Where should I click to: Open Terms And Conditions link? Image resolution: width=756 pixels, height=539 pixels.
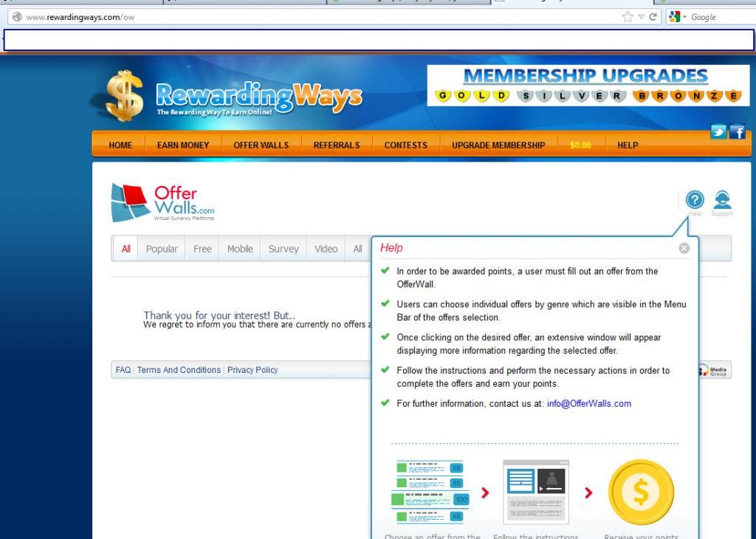coord(179,370)
